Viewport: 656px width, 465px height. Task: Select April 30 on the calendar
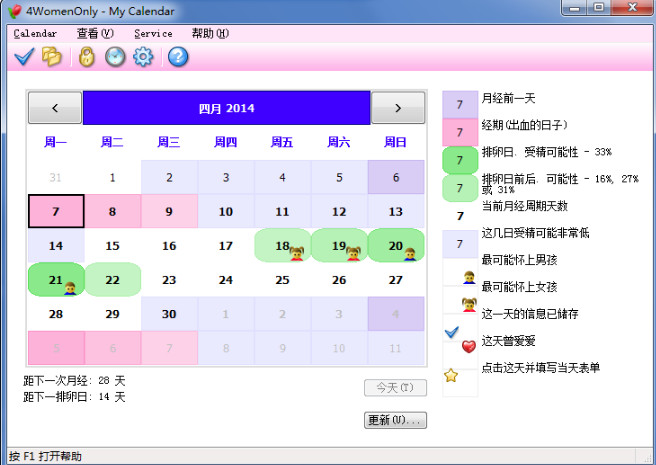[169, 314]
